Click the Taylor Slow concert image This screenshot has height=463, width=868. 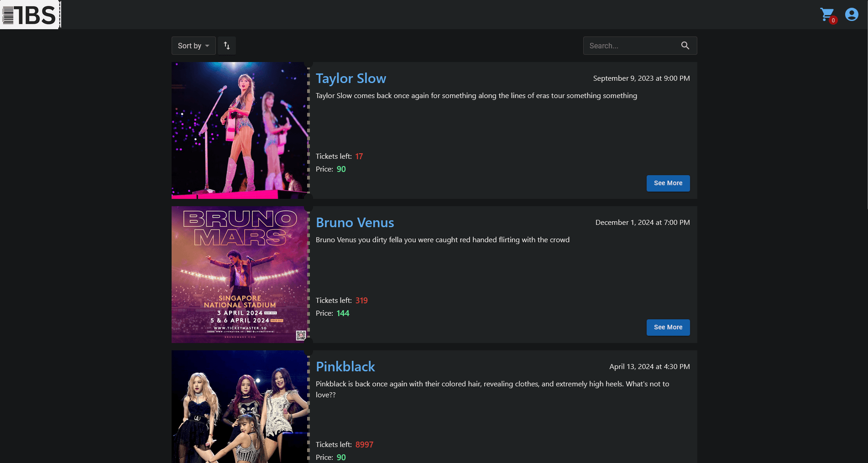tap(240, 130)
